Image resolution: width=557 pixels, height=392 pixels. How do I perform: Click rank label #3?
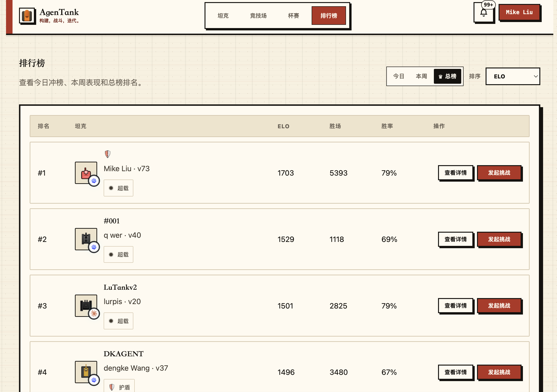coord(42,306)
